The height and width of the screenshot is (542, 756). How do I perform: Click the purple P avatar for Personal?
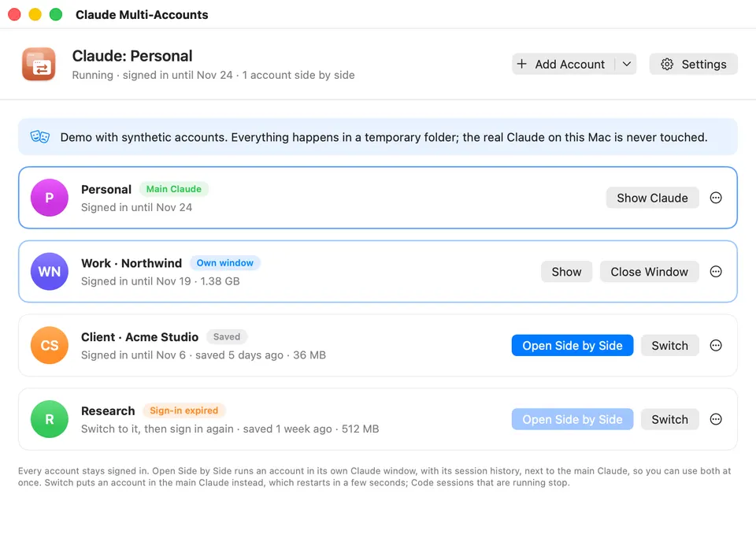click(x=49, y=198)
